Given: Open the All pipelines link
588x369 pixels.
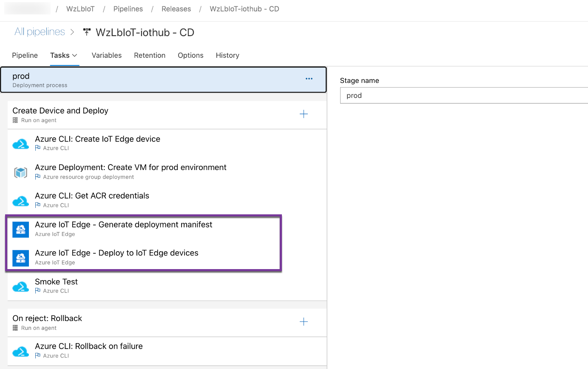Looking at the screenshot, I should point(40,32).
